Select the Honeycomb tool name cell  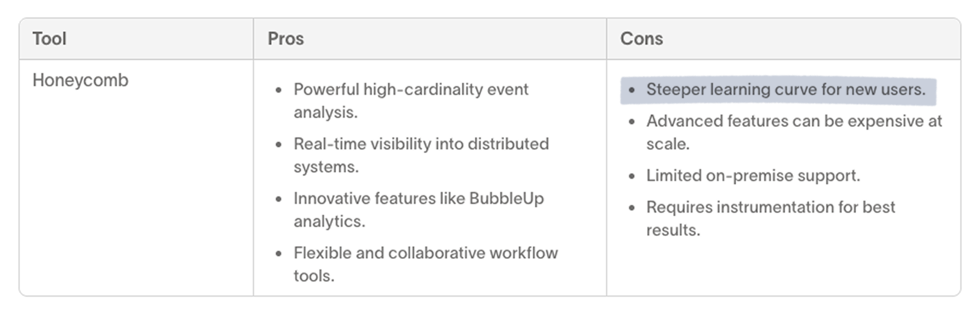81,80
